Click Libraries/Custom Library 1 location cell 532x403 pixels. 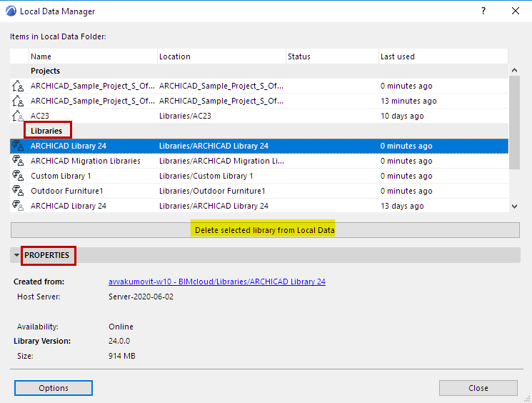pos(206,176)
